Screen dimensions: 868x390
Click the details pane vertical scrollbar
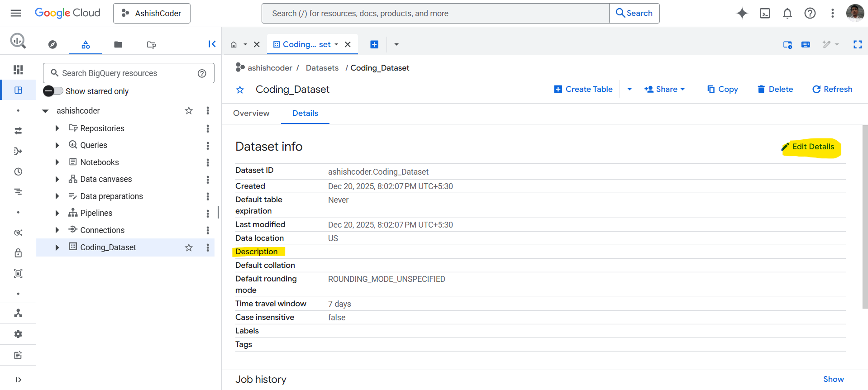tap(865, 217)
